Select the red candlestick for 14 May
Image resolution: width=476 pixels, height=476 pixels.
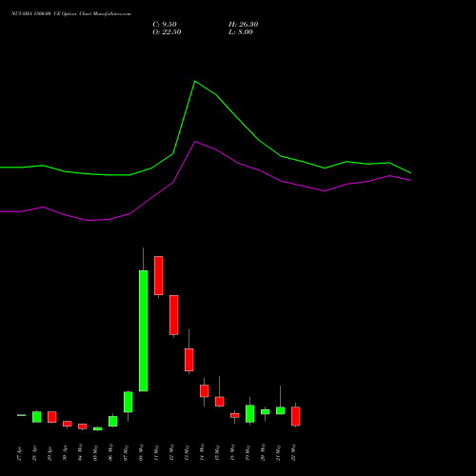click(x=205, y=390)
